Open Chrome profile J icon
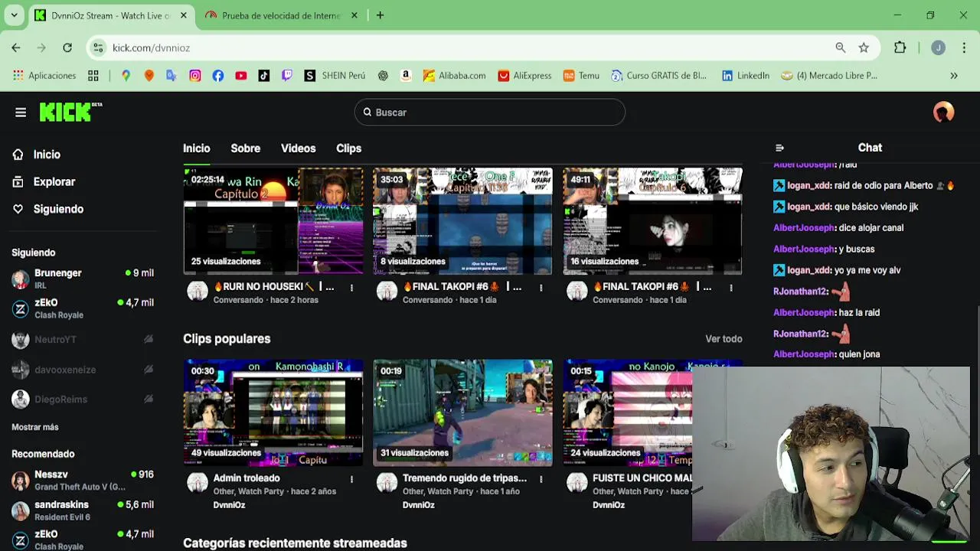 938,47
